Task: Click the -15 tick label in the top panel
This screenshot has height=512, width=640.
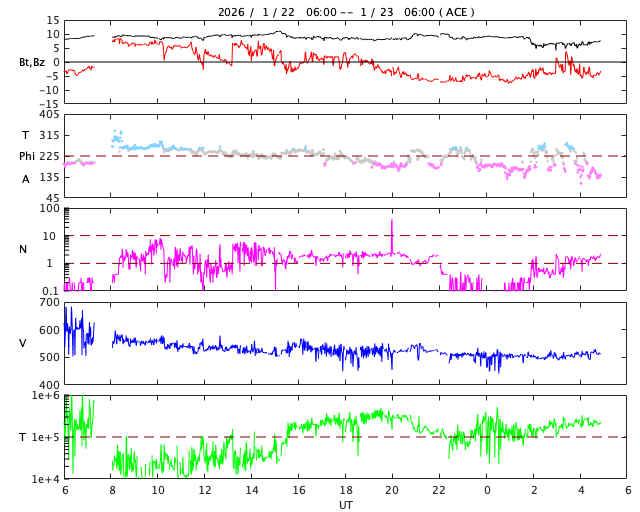Action: [48, 103]
